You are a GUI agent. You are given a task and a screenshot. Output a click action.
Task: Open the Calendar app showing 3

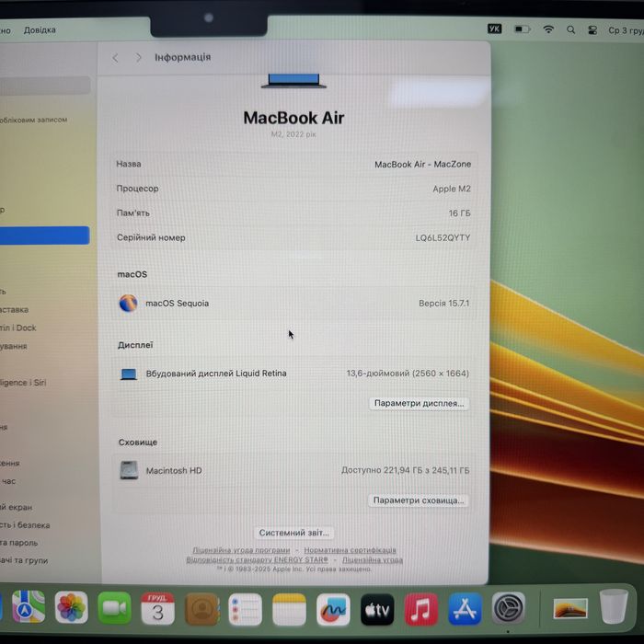[158, 609]
